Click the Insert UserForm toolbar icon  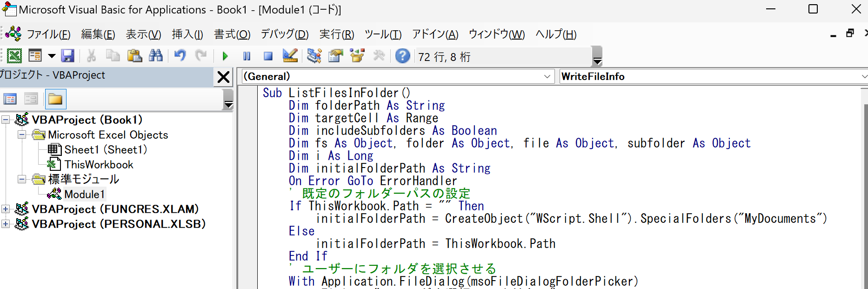[35, 56]
